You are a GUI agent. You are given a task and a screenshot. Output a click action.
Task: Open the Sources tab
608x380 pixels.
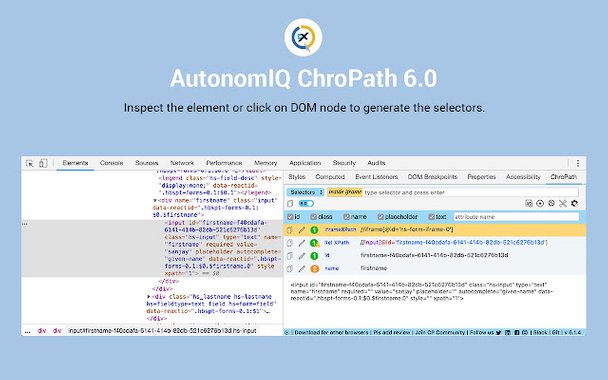(147, 163)
